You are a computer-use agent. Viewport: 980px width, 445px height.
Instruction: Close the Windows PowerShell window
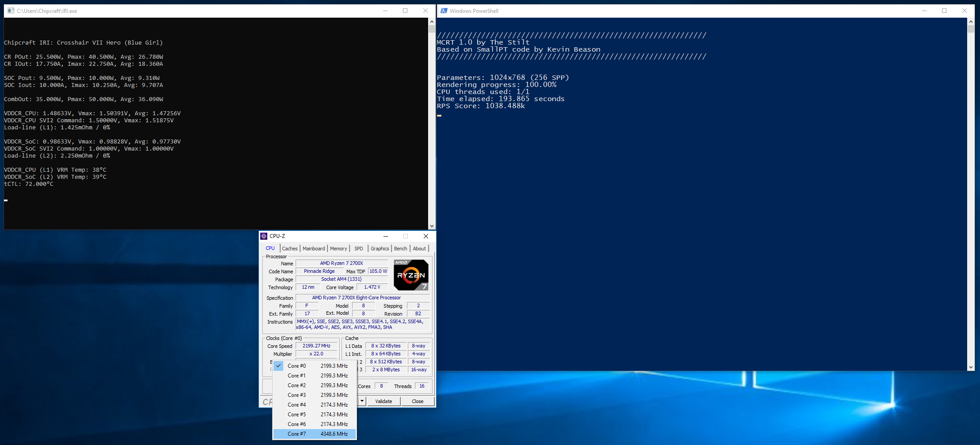point(965,11)
